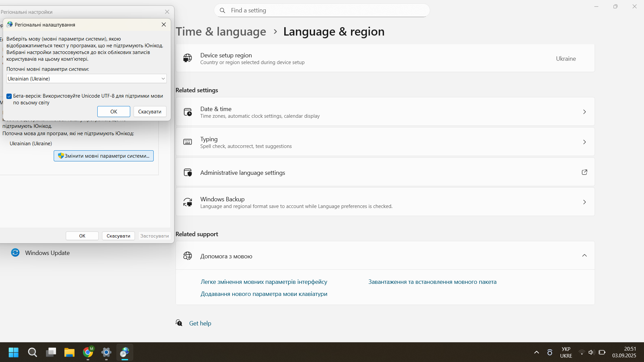
Task: Select Windows Update in sidebar
Action: 47,253
